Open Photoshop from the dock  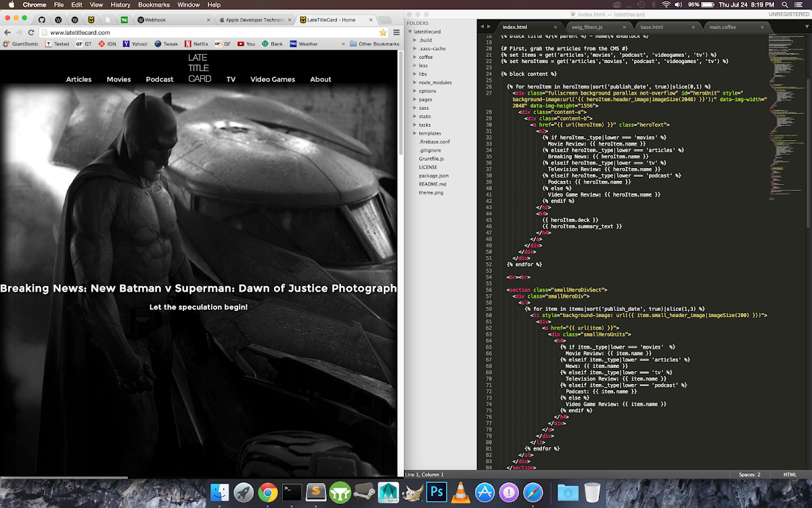click(x=437, y=492)
